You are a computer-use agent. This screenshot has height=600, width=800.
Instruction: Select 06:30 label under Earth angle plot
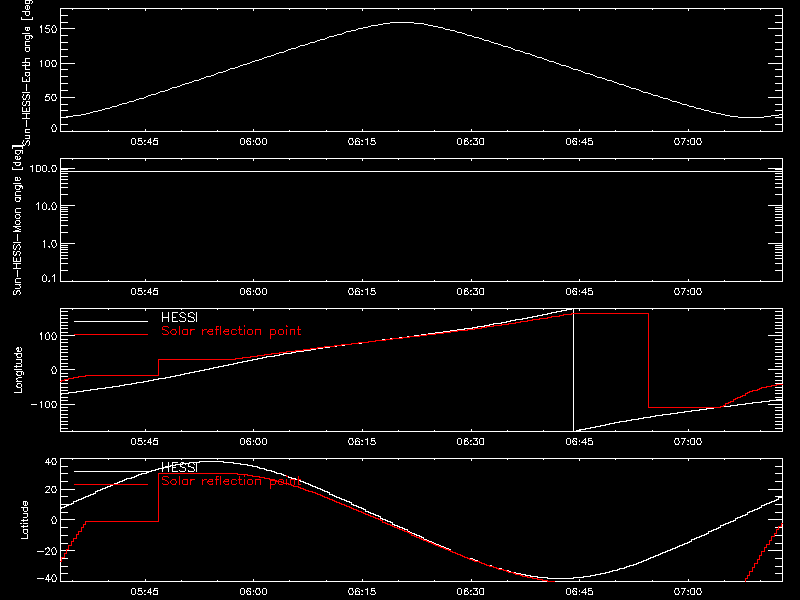click(470, 142)
